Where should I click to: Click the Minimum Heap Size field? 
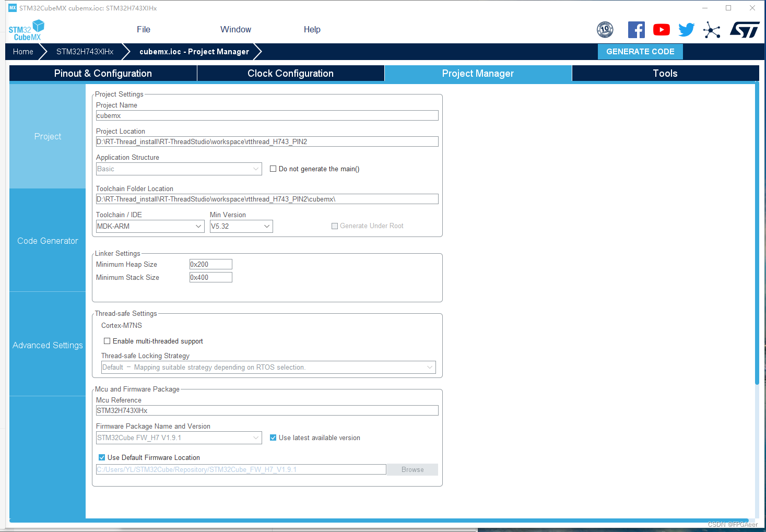tap(211, 264)
